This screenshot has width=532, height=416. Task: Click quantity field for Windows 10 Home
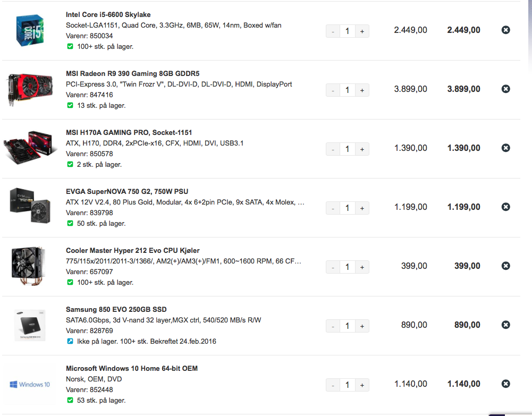pyautogui.click(x=348, y=385)
